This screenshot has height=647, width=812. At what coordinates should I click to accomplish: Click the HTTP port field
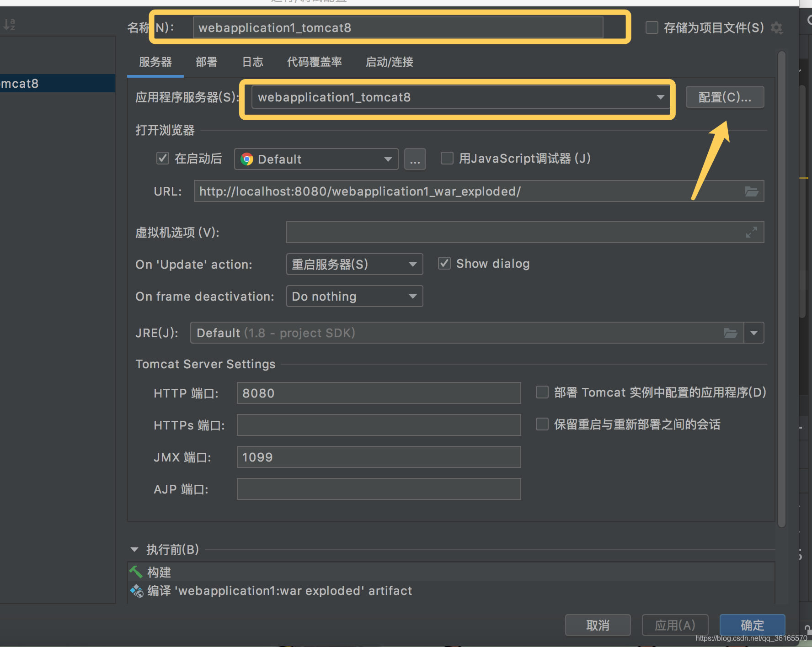click(x=379, y=393)
